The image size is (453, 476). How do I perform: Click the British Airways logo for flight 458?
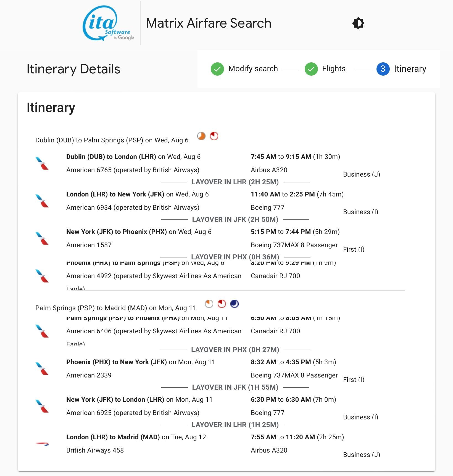(42, 444)
